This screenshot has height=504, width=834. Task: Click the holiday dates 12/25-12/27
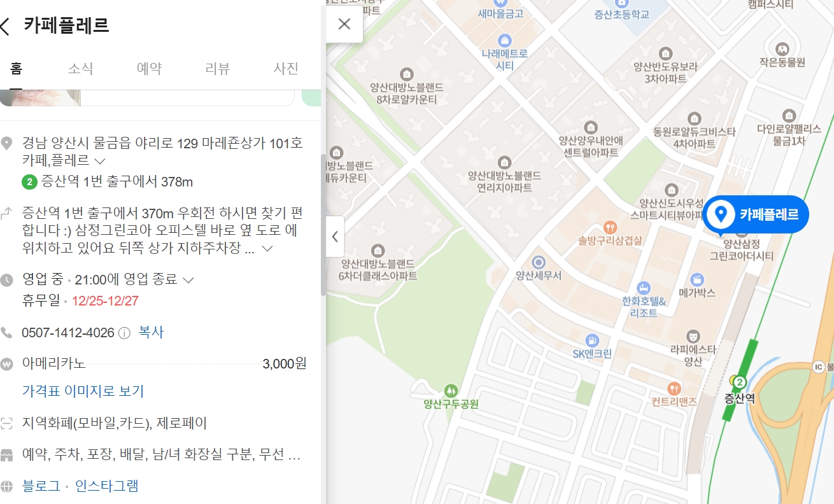point(105,301)
